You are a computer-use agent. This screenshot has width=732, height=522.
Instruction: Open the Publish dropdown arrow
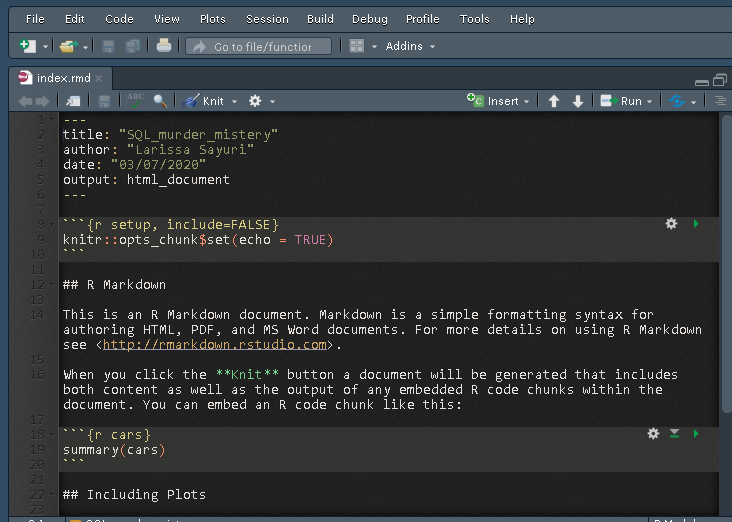tap(693, 102)
